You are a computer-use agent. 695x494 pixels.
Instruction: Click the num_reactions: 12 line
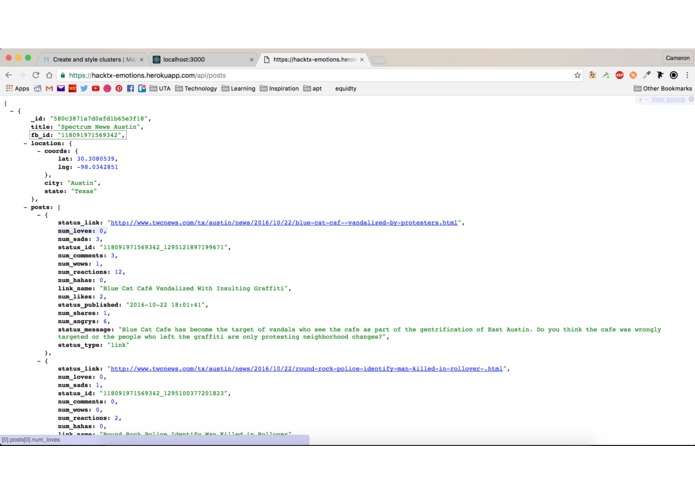pos(91,272)
